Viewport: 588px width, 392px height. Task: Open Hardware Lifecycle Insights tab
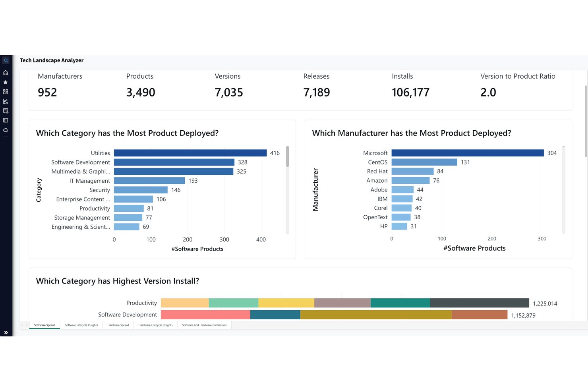pos(155,325)
